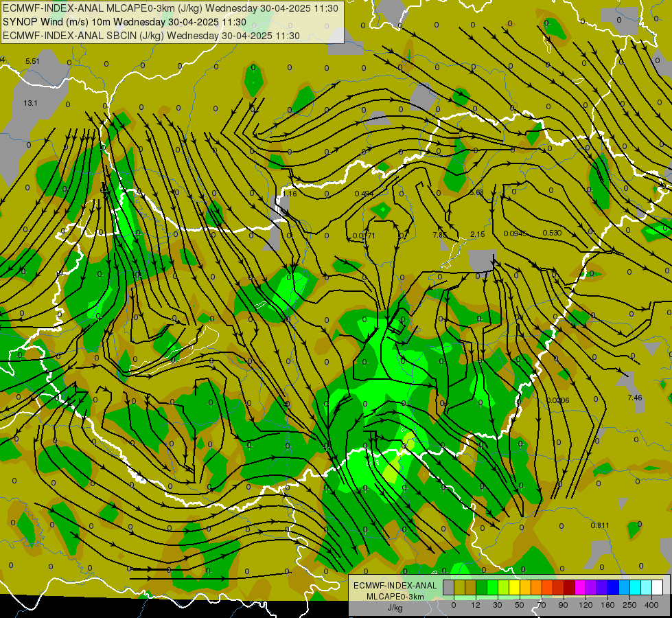Screen dimensions: 672x618
Task: Click the 1.16 data value
Action: (290, 194)
